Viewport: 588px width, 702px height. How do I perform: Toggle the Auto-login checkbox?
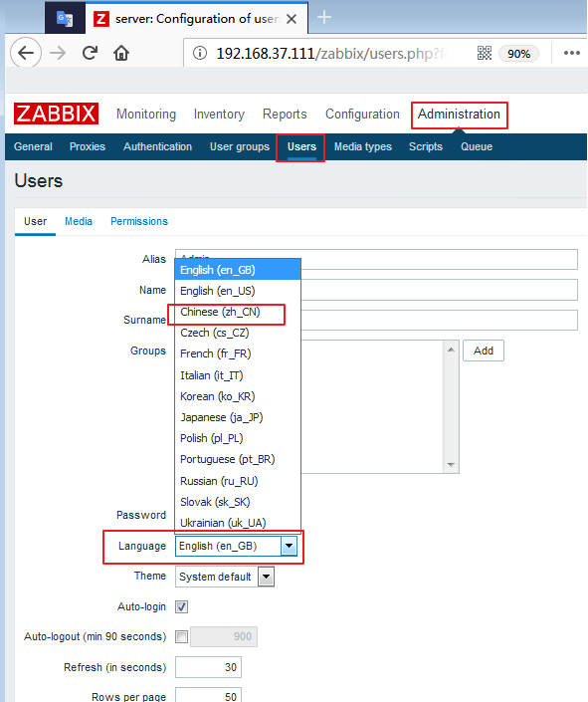pyautogui.click(x=182, y=606)
